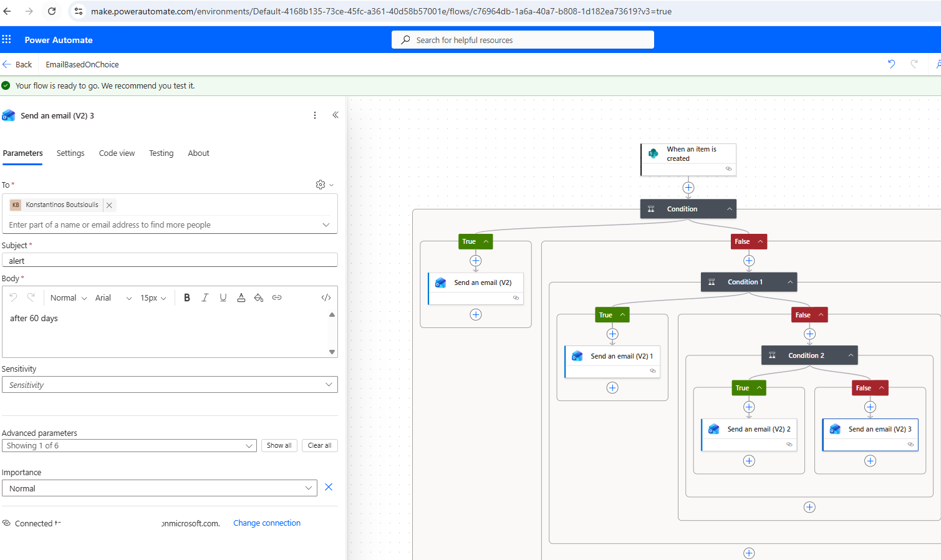Remove Konstantinos Boutsioulis from recipients
941x560 pixels.
(109, 205)
